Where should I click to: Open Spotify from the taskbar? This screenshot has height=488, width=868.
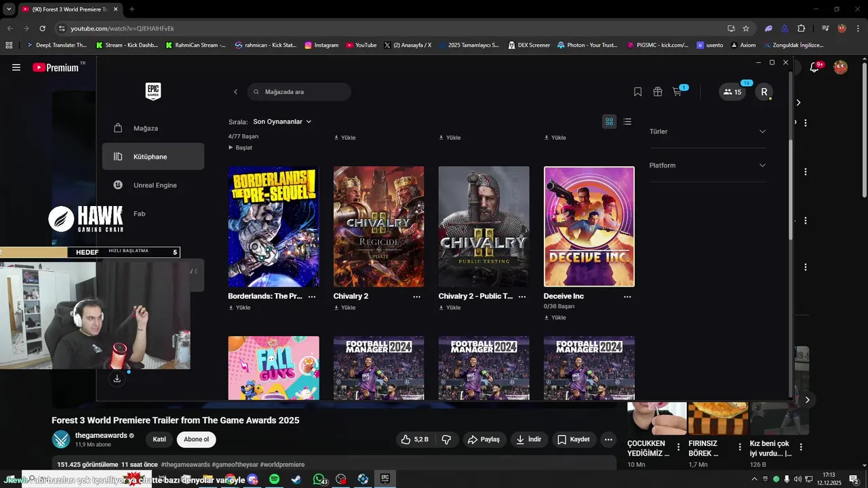point(274,479)
